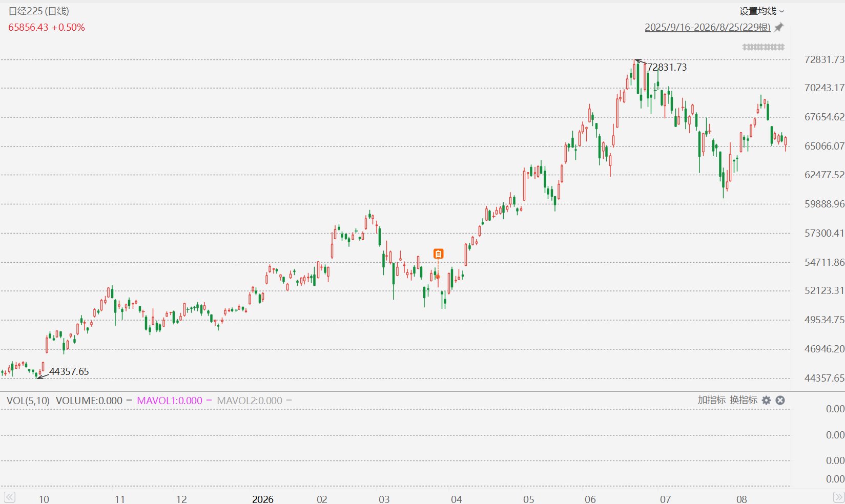Open the orange note marker on the chart
845x504 pixels.
(x=438, y=254)
